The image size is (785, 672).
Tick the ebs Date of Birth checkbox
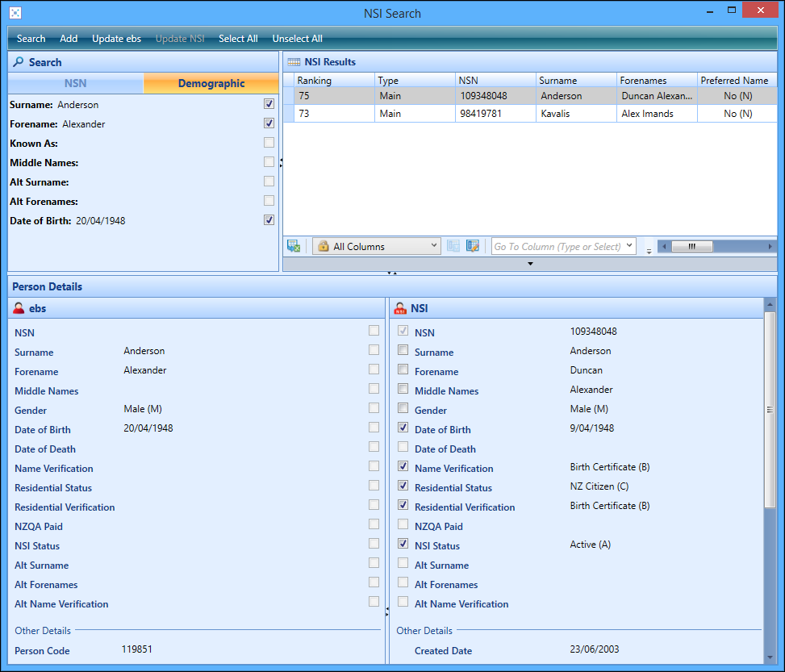(374, 427)
